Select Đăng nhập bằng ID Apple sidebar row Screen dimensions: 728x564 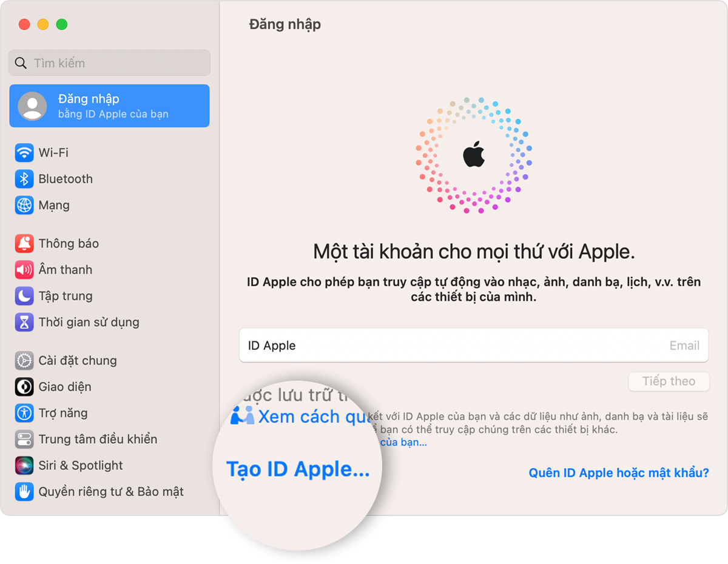pyautogui.click(x=109, y=106)
